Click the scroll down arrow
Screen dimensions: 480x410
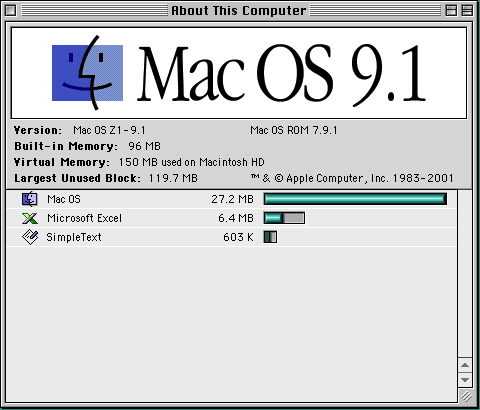tap(465, 380)
